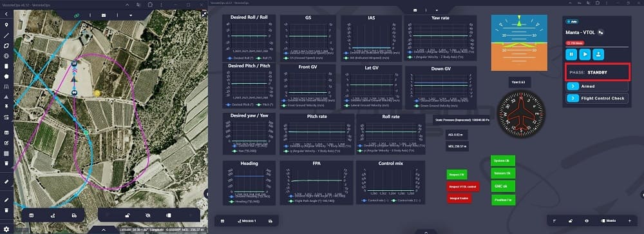Toggle the eye icon in Manta bottom toolbar
Image resolution: width=644 pixels, height=234 pixels.
[x=587, y=221]
